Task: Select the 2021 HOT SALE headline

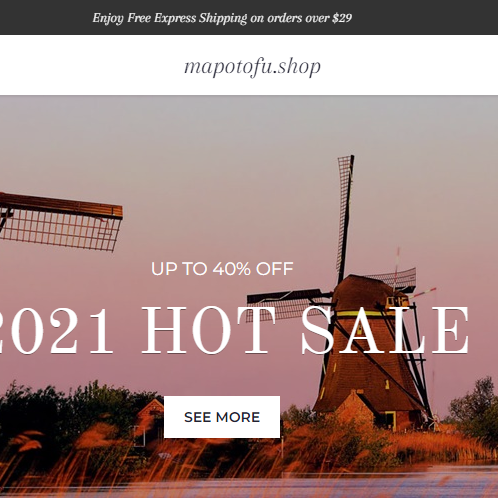Action: pyautogui.click(x=233, y=330)
